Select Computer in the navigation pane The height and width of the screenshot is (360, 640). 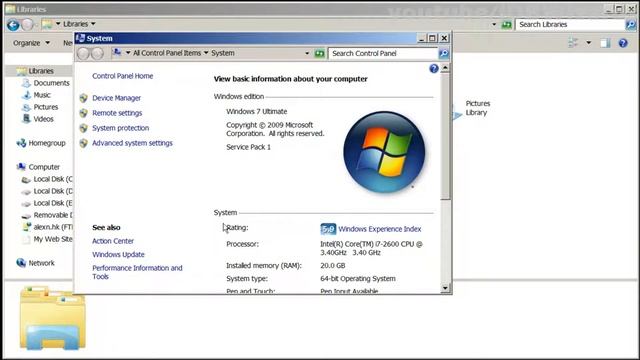click(x=44, y=167)
